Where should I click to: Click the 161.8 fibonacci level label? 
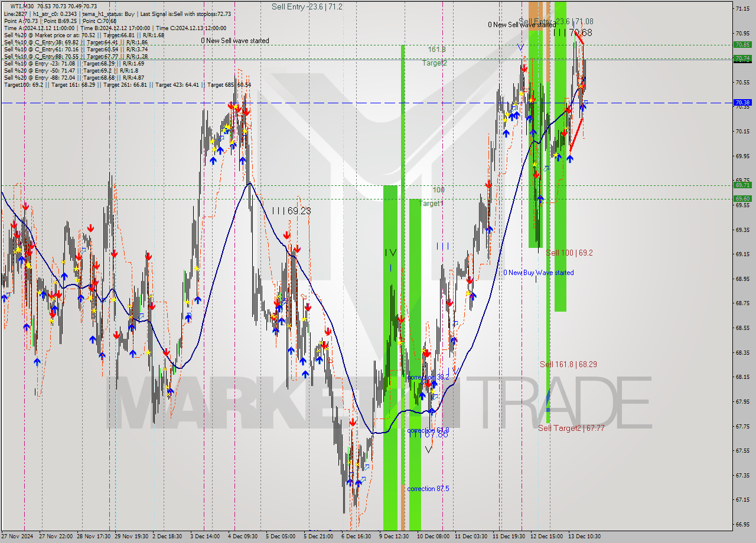437,50
